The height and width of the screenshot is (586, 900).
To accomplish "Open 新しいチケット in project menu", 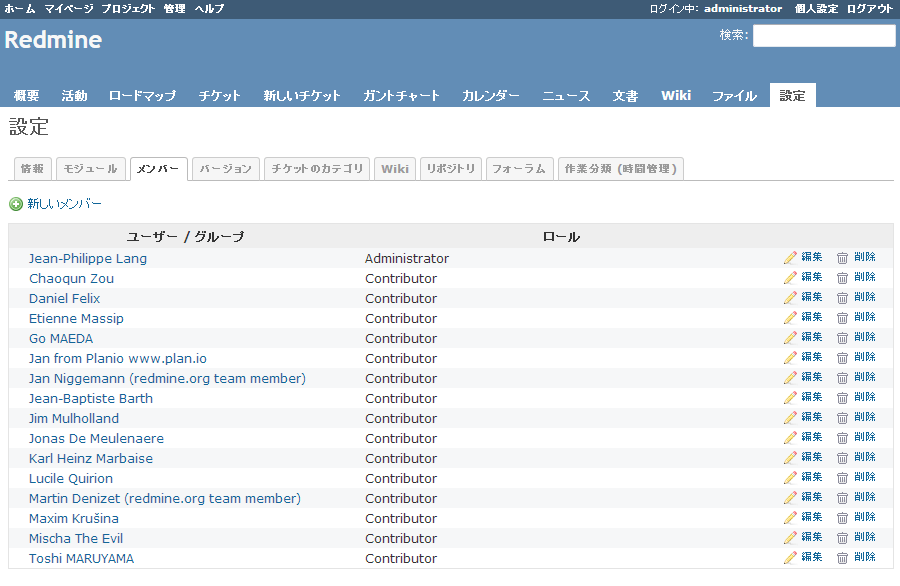I will 302,96.
